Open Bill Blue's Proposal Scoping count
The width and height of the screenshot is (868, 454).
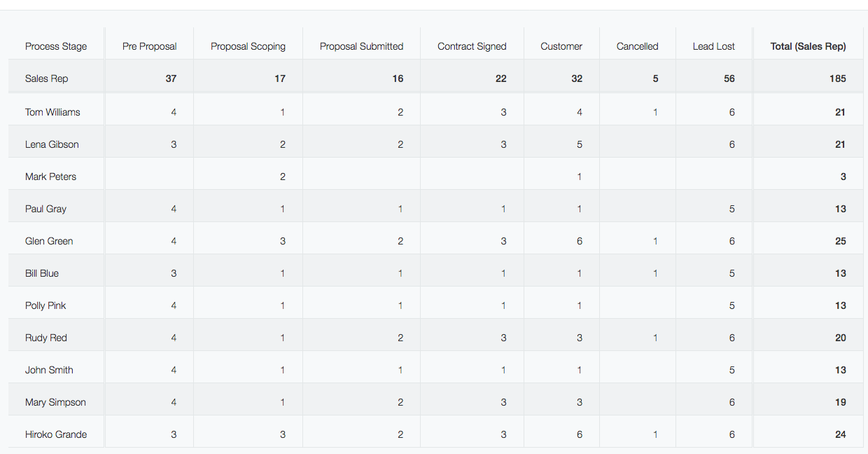click(283, 273)
